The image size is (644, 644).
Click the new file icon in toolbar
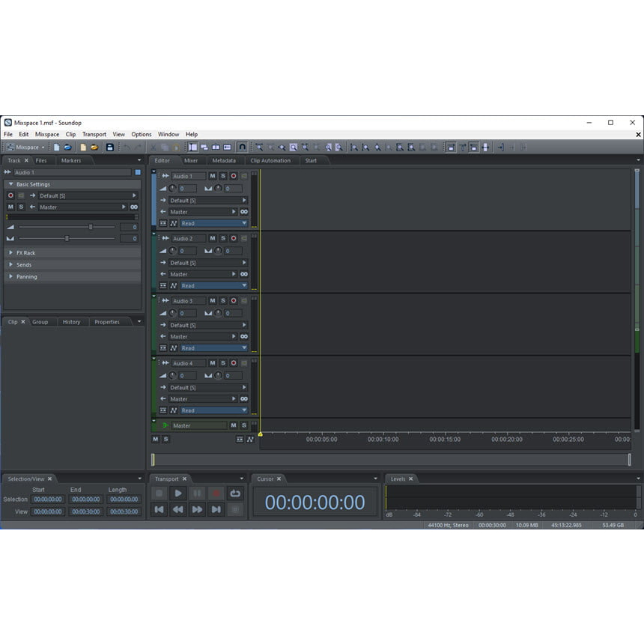[x=56, y=148]
